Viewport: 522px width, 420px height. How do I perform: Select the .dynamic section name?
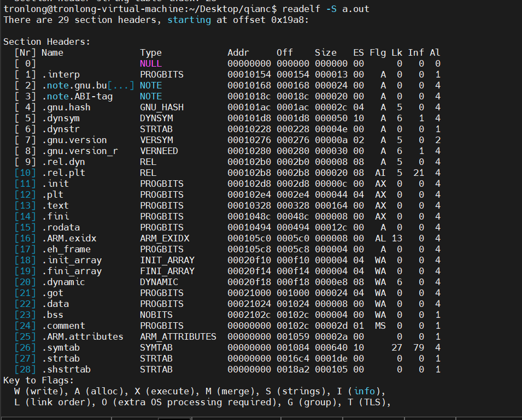(63, 282)
